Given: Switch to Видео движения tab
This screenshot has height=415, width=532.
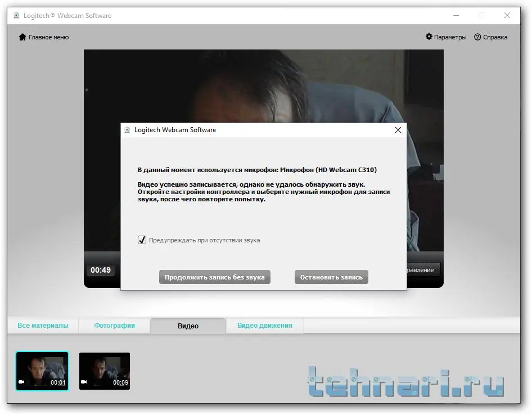Looking at the screenshot, I should point(265,326).
